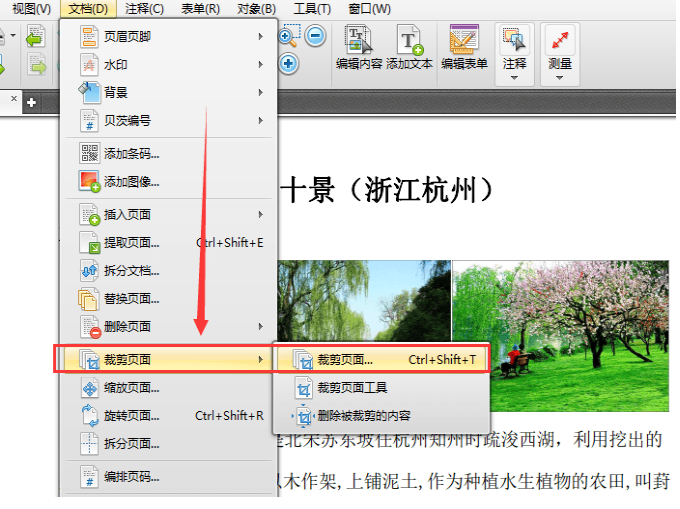
Task: Choose the 添加图像... menu entry
Action: click(x=169, y=181)
